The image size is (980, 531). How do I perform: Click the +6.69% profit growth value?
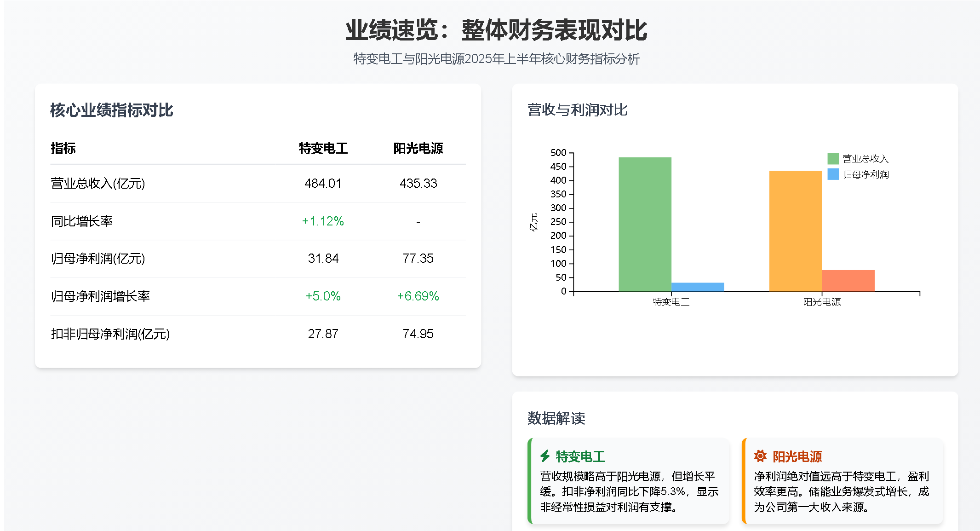coord(418,296)
